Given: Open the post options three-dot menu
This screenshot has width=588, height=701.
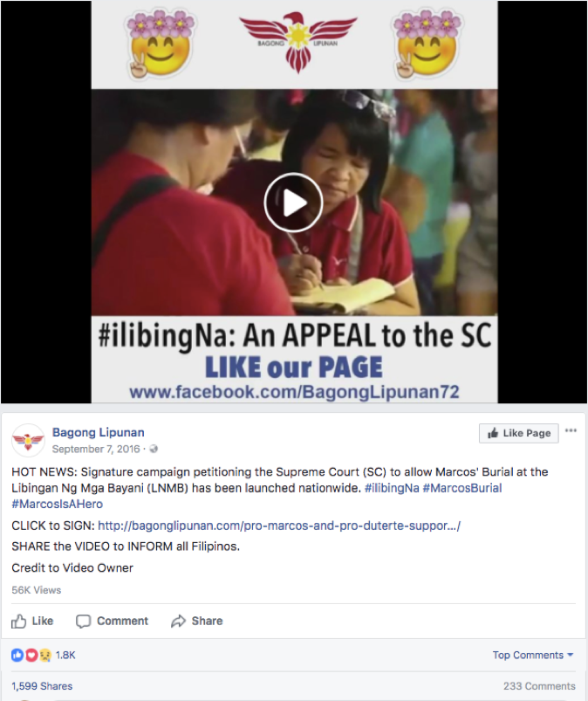Looking at the screenshot, I should pyautogui.click(x=571, y=430).
